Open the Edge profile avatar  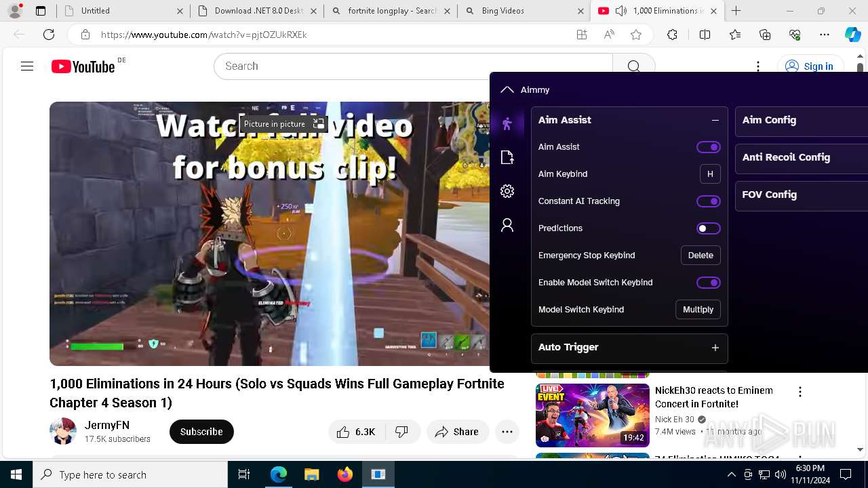click(x=15, y=11)
